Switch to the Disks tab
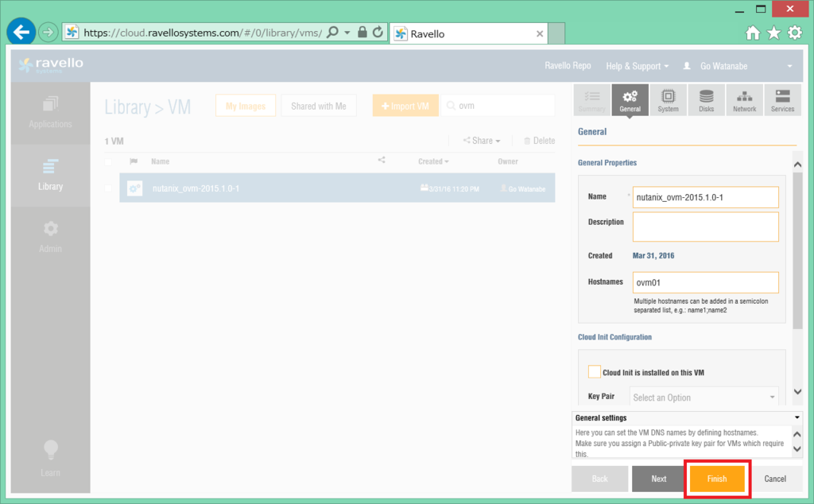 coord(706,100)
